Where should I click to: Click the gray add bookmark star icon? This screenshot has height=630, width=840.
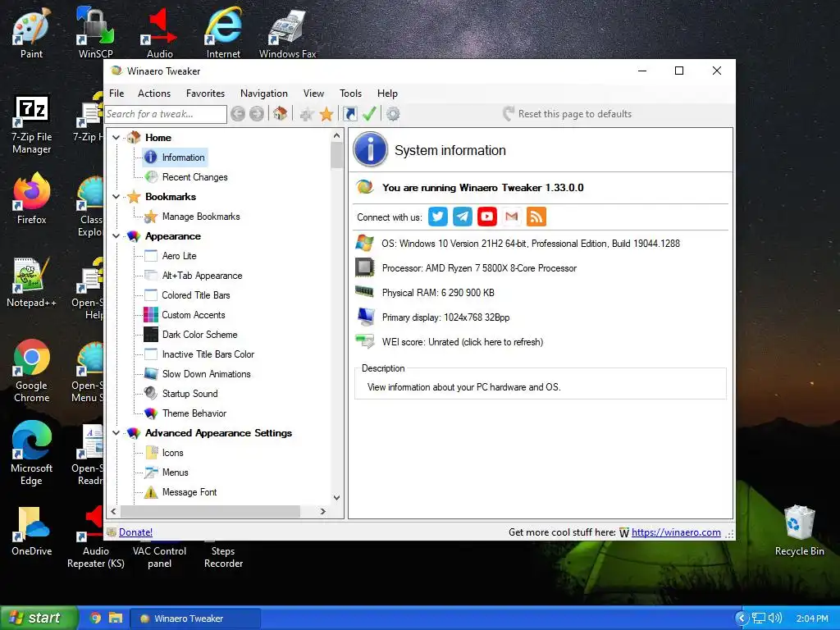coord(307,113)
